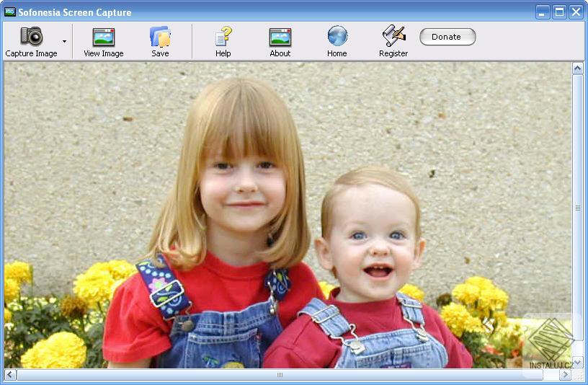Click the vertical scrollbar thumb
Viewport: 588px width, 385px height.
point(577,208)
